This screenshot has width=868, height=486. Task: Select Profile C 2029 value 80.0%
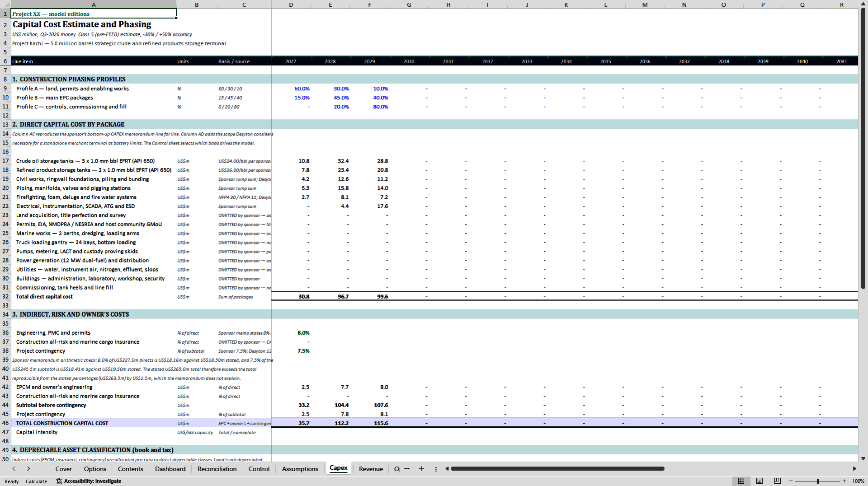(370, 107)
